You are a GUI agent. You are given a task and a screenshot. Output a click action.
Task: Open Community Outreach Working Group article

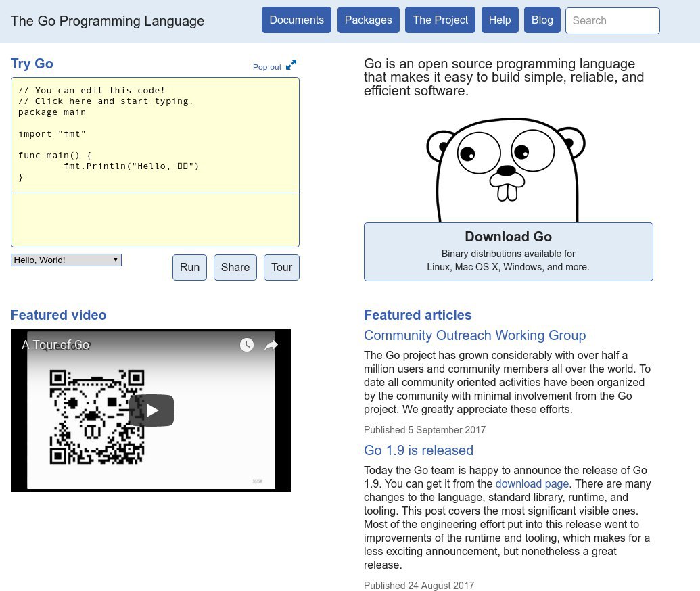pos(475,335)
